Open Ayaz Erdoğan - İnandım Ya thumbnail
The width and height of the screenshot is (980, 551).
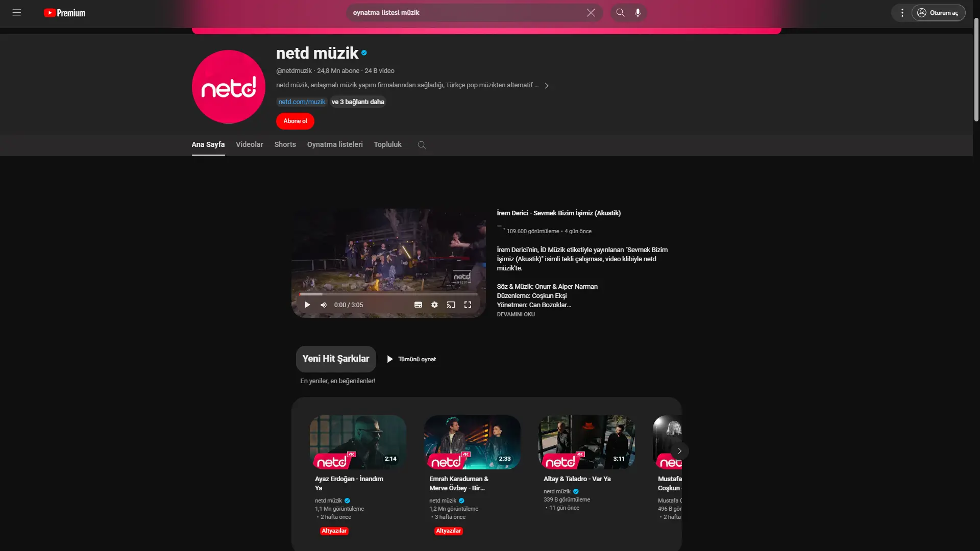pos(358,442)
